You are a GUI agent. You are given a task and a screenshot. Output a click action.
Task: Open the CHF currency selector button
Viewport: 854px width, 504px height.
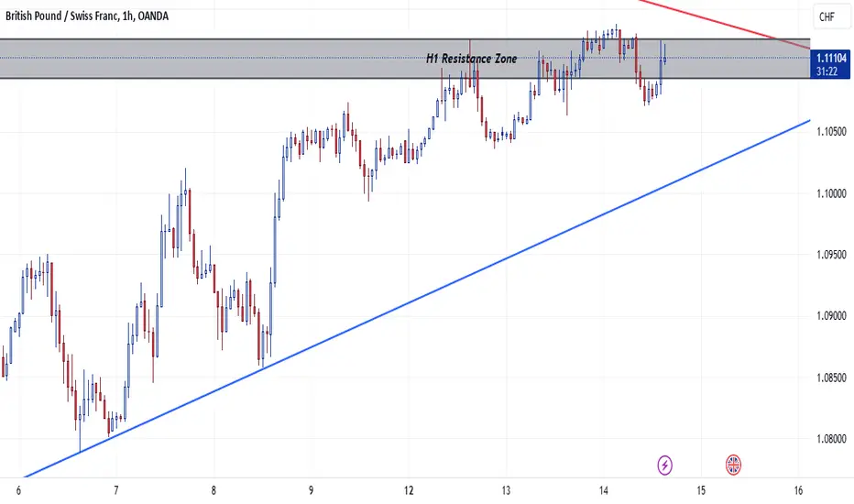point(827,16)
